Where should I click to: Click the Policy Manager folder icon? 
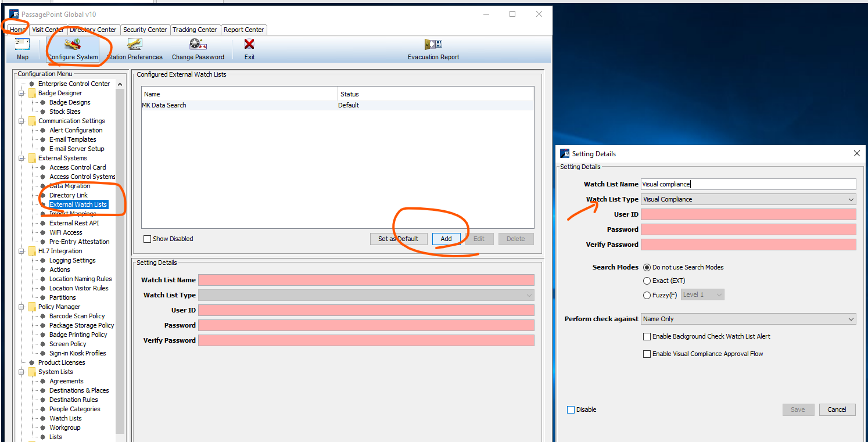32,307
